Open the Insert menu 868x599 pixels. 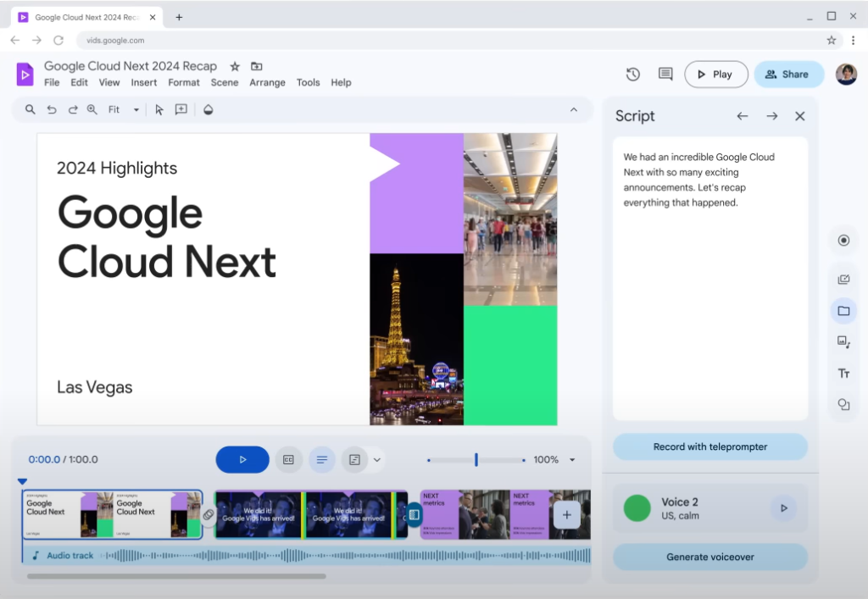pyautogui.click(x=143, y=82)
